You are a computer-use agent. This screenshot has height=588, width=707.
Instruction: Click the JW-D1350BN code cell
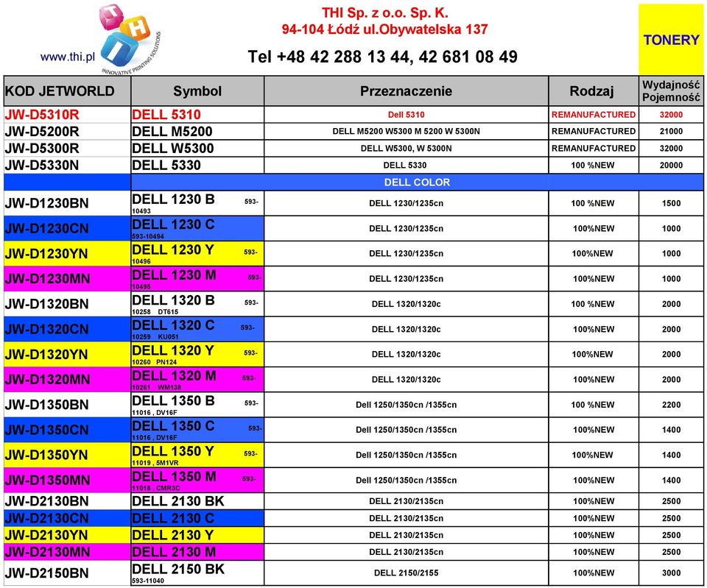coord(67,405)
